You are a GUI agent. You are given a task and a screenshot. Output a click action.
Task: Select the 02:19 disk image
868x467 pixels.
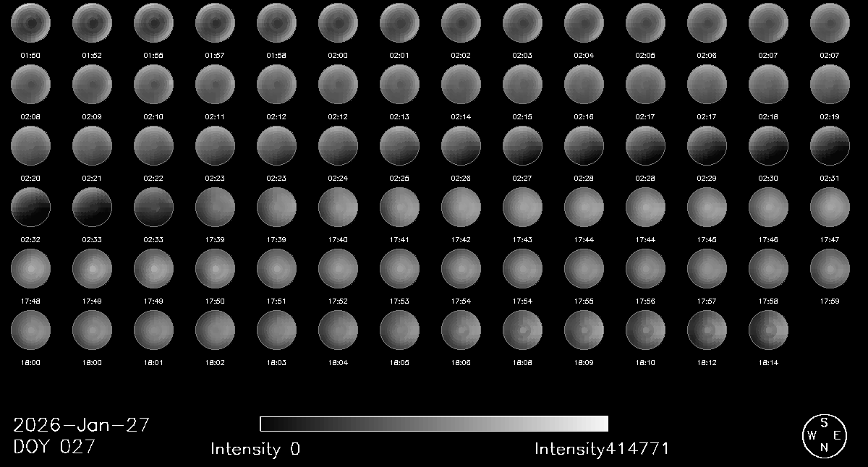click(x=830, y=85)
